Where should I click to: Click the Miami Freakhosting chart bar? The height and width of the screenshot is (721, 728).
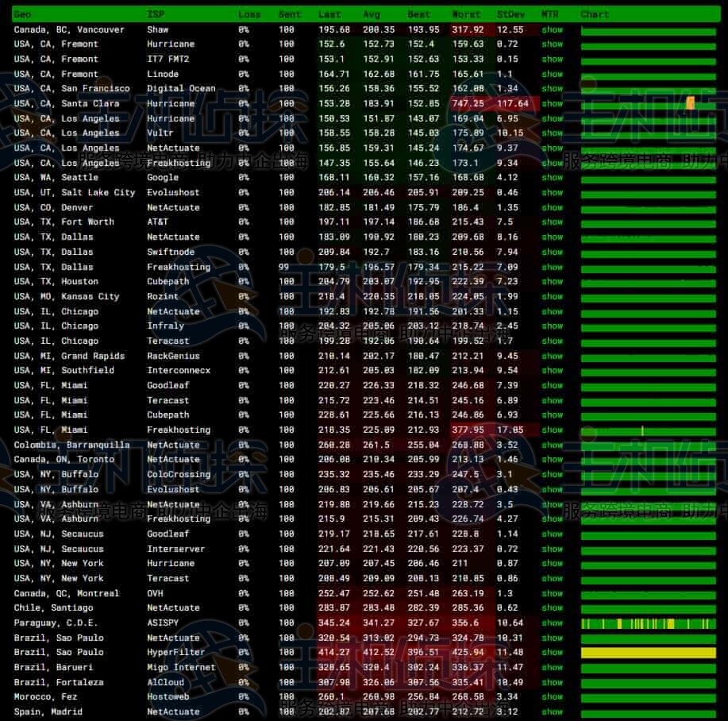tap(648, 430)
